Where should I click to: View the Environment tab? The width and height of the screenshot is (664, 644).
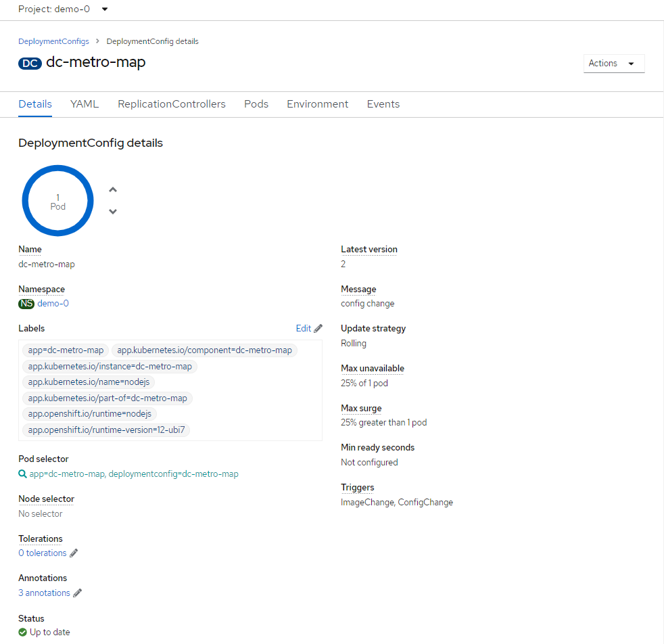tap(318, 104)
